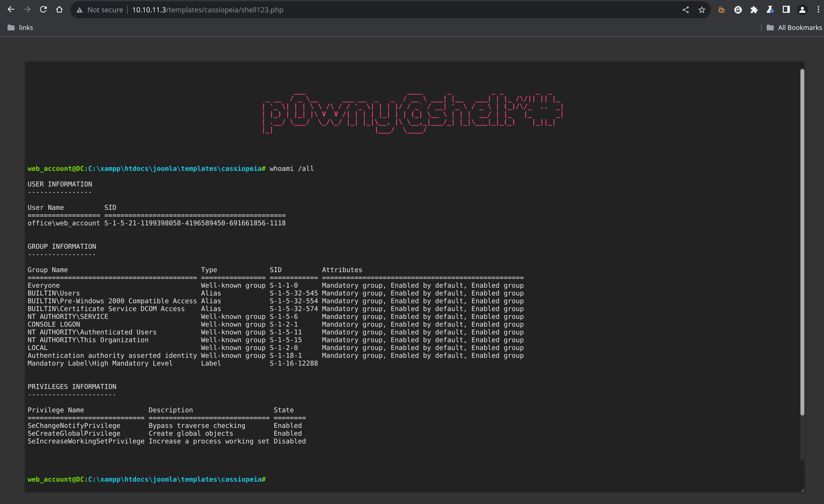Click the CONSOLE LOGON group name
This screenshot has width=824, height=504.
point(54,325)
